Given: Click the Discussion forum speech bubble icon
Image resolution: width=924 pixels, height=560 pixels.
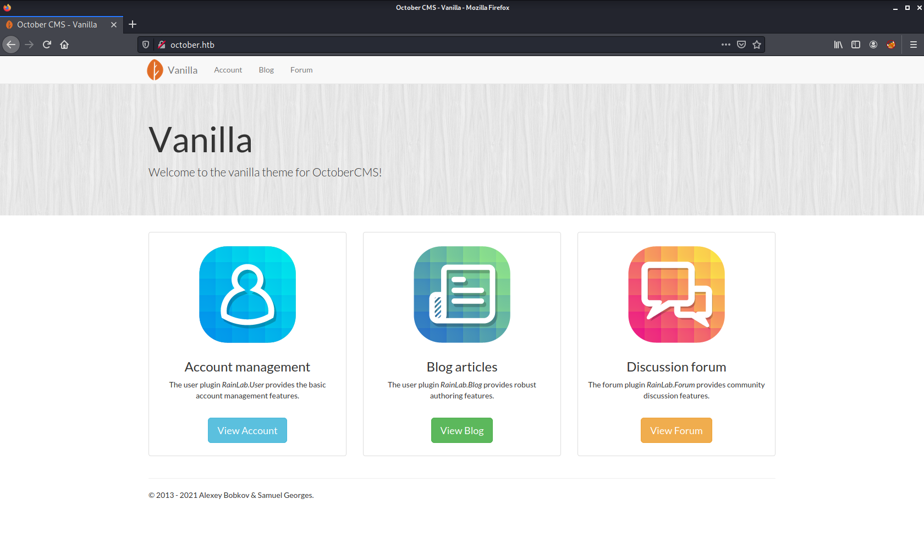Looking at the screenshot, I should point(676,295).
